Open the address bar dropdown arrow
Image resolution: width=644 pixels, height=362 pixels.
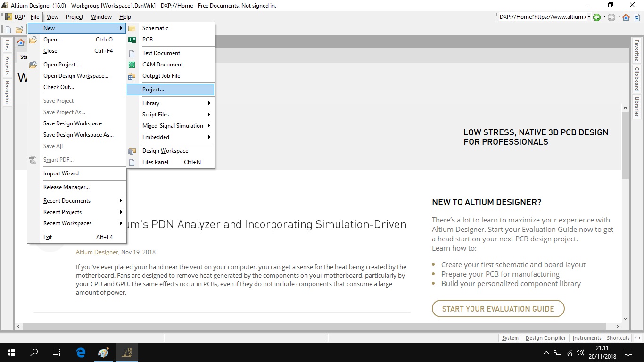[589, 17]
